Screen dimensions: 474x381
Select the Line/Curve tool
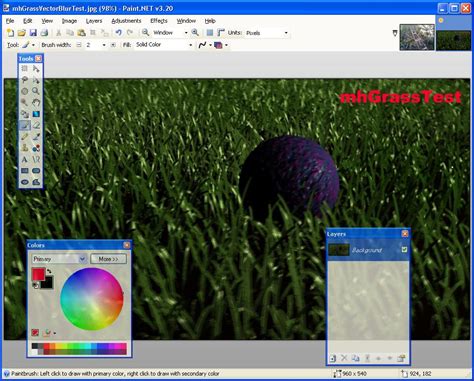[x=36, y=160]
